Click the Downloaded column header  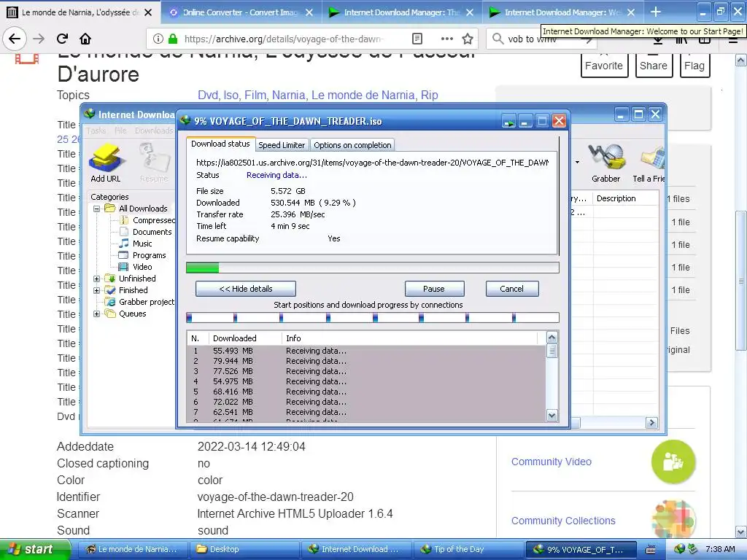[245, 338]
